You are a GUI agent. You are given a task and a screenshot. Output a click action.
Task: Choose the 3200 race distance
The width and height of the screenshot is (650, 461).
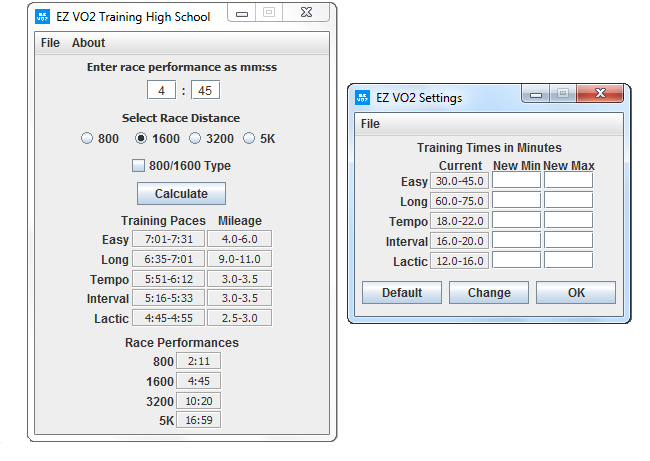pos(196,139)
